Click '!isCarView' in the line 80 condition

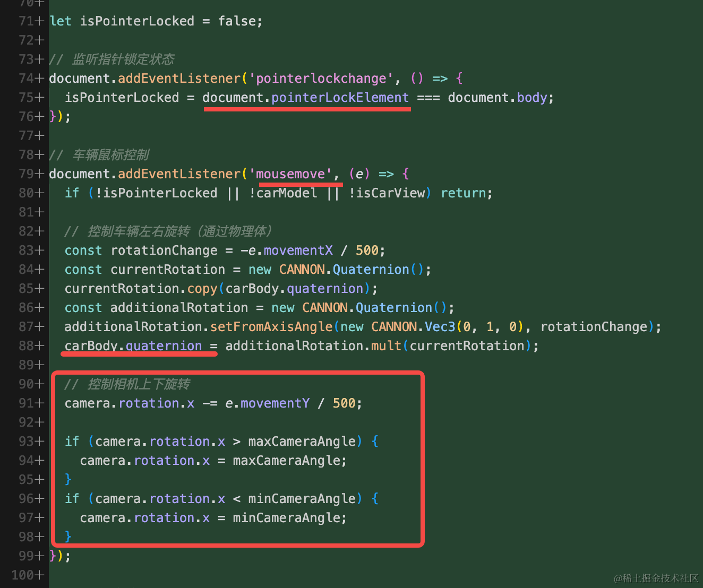click(387, 193)
